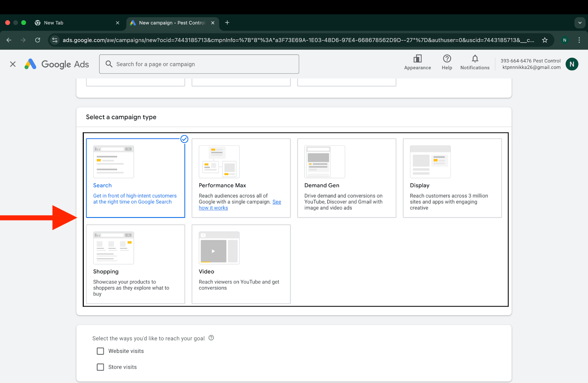Open Chrome's three-dot menu
The width and height of the screenshot is (588, 383).
579,40
